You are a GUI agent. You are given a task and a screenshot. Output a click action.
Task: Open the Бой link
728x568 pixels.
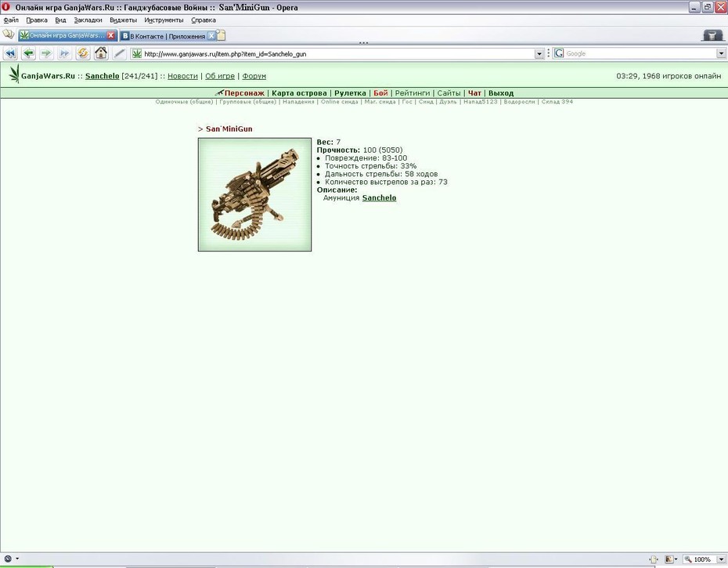pos(380,93)
